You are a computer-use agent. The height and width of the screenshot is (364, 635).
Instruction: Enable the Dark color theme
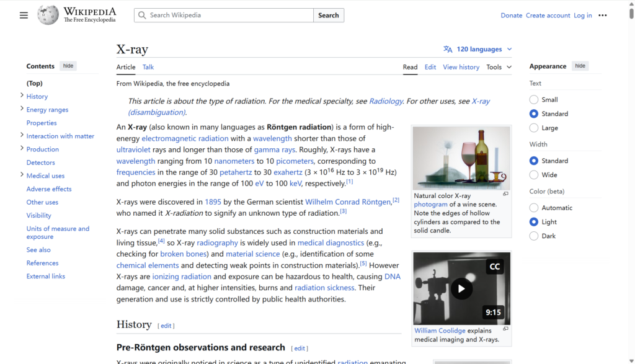[x=534, y=236]
